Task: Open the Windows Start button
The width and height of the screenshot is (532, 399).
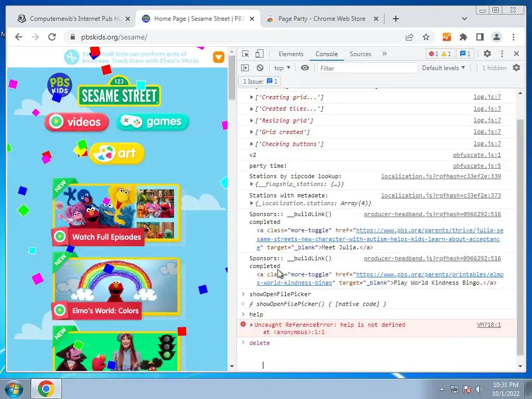Action: (x=14, y=389)
